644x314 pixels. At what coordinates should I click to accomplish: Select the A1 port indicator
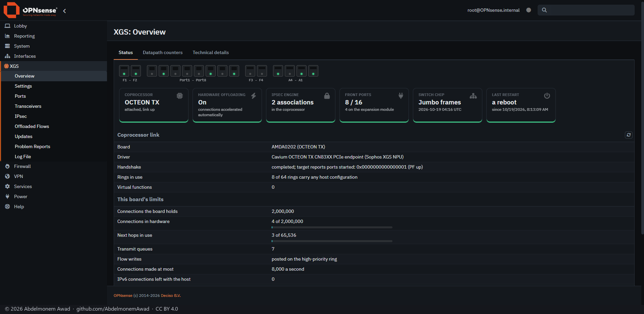pos(313,71)
